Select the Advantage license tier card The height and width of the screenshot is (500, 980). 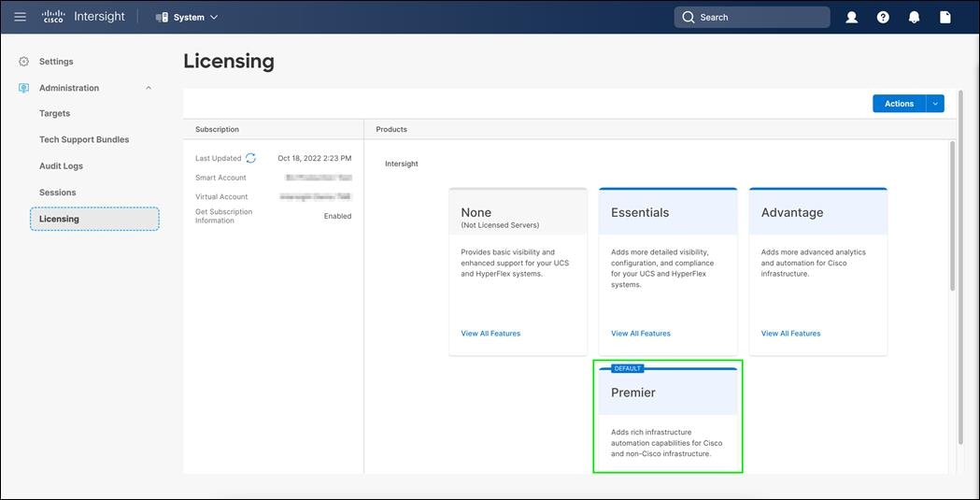click(x=818, y=271)
